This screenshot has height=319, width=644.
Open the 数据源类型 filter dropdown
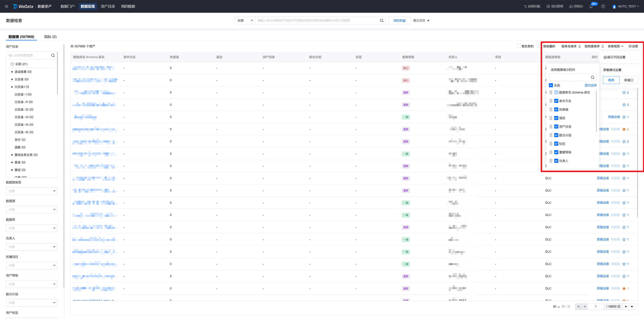tap(32, 191)
